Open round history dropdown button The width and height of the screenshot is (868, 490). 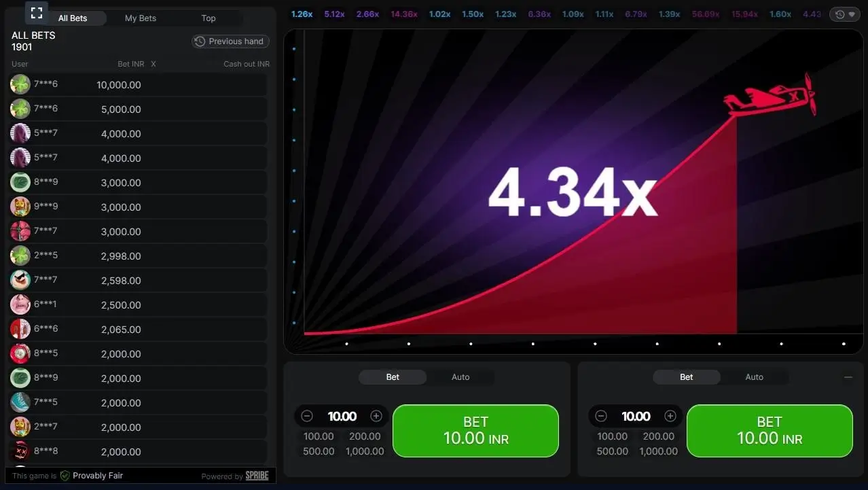pyautogui.click(x=845, y=14)
